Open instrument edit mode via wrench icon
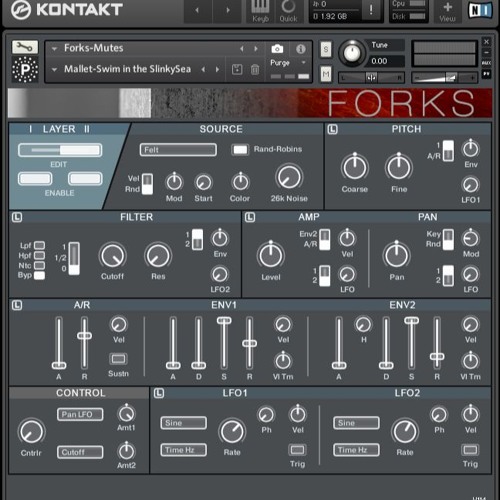The image size is (500, 500). (25, 47)
